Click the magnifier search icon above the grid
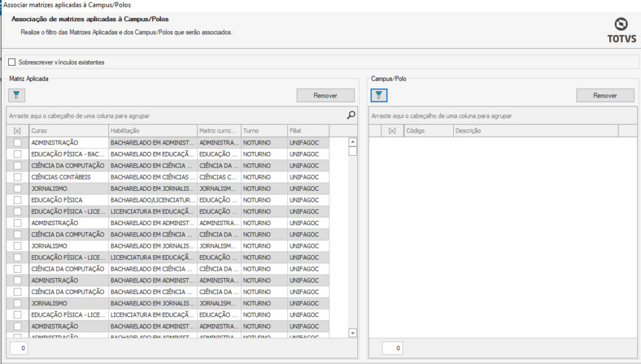 coord(351,115)
